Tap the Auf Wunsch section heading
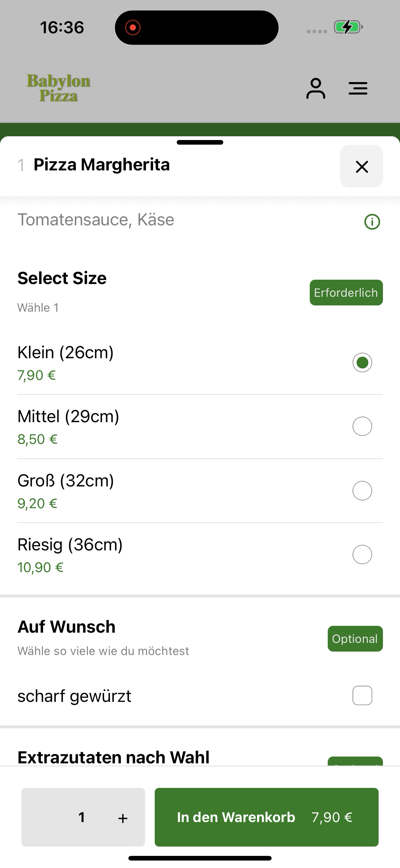 [66, 627]
